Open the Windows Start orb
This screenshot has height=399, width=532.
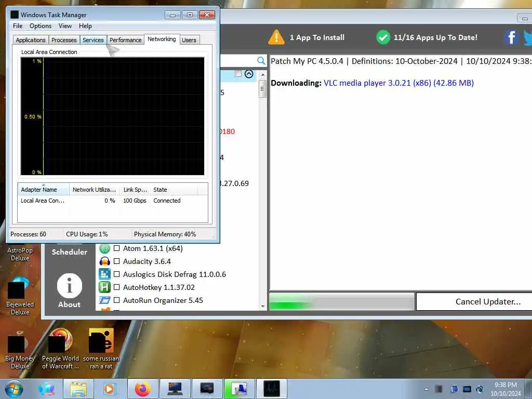coord(14,389)
